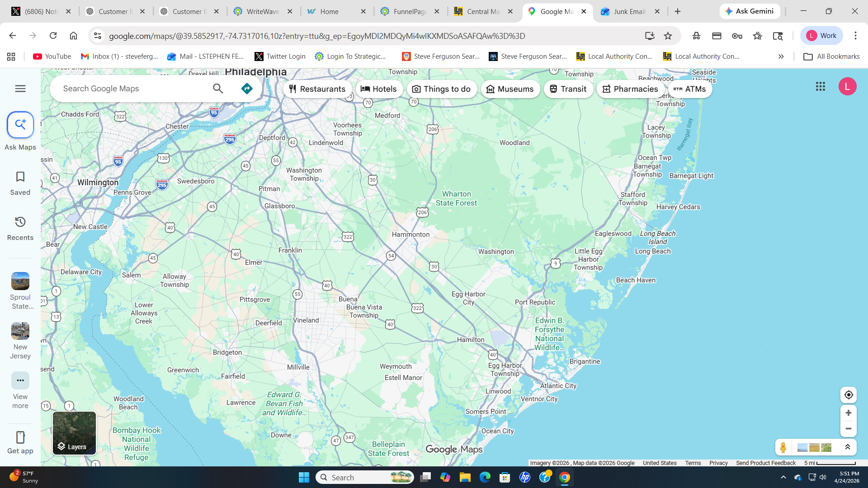Viewport: 868px width, 488px height.
Task: Click the search magnifier icon
Action: (218, 89)
